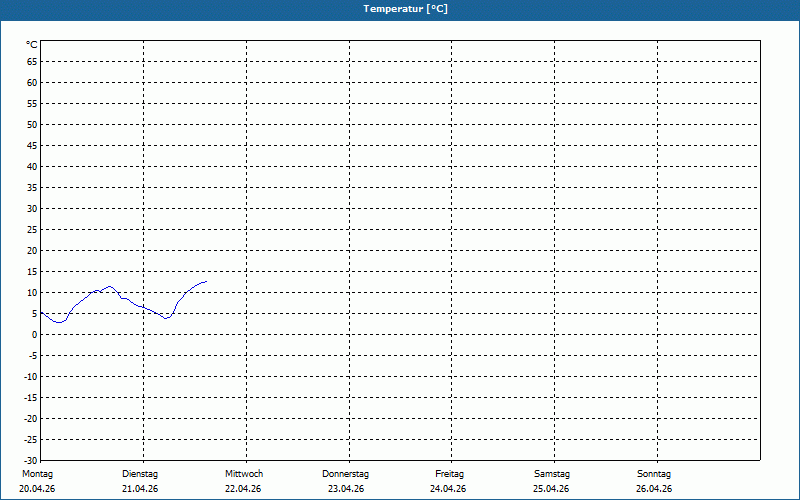Click the end of the blue temperature curve
Screen dimensions: 800x500
(206, 281)
